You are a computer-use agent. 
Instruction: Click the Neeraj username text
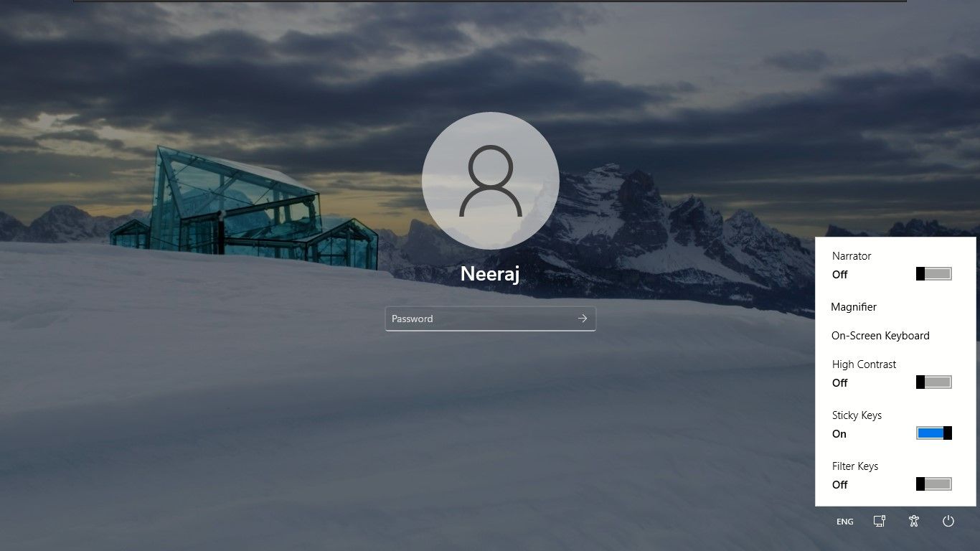pyautogui.click(x=490, y=274)
